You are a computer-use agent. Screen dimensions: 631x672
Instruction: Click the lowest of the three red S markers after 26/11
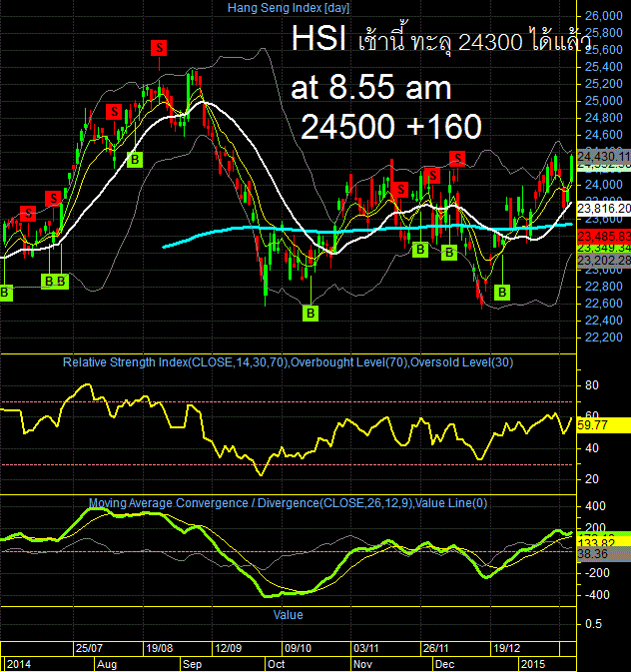click(401, 189)
